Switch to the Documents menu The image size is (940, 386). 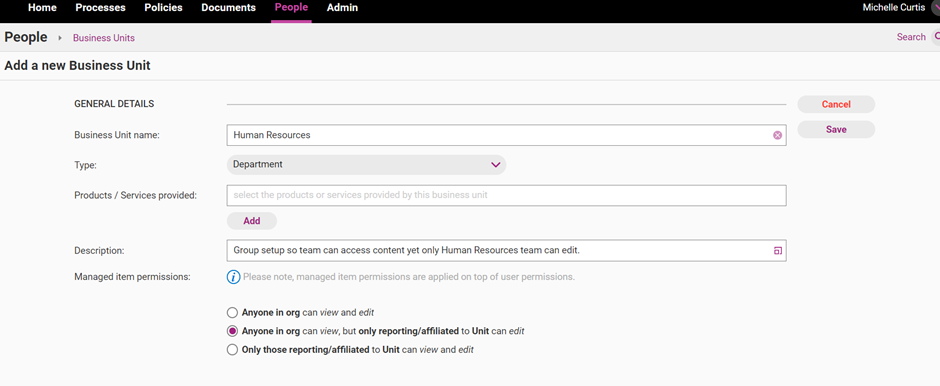[228, 8]
